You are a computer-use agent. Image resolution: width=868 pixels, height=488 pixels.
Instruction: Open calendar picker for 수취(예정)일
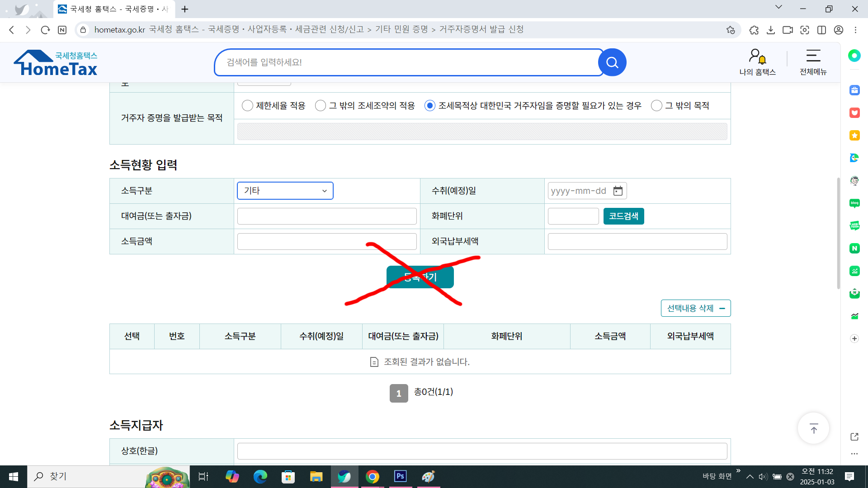618,191
